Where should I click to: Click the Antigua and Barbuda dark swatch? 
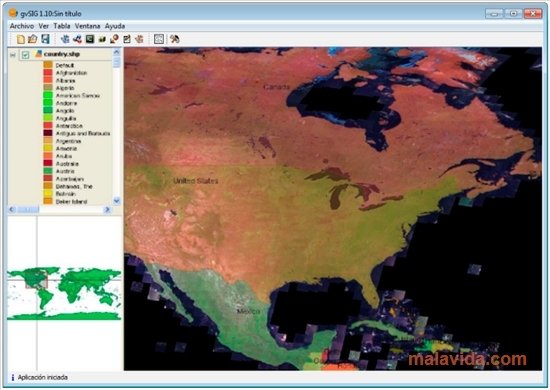tap(48, 133)
